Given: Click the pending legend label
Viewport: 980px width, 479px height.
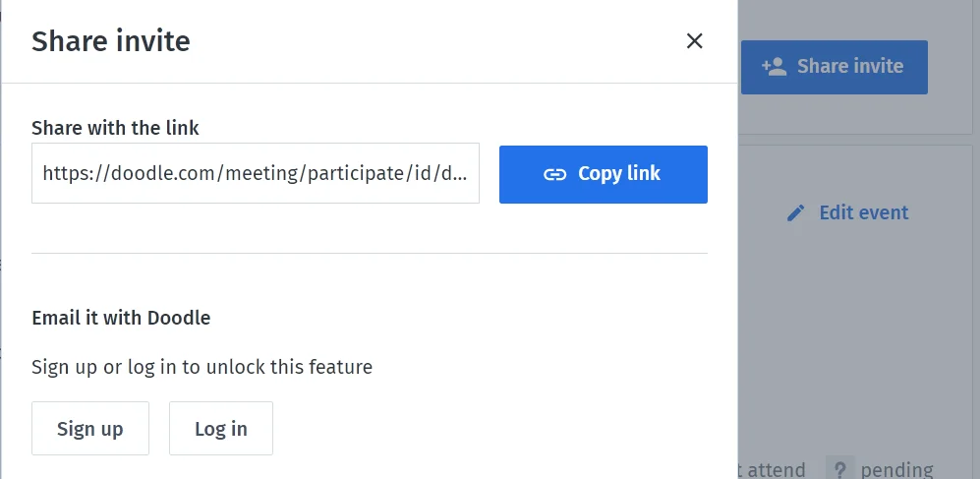Looking at the screenshot, I should point(896,469).
